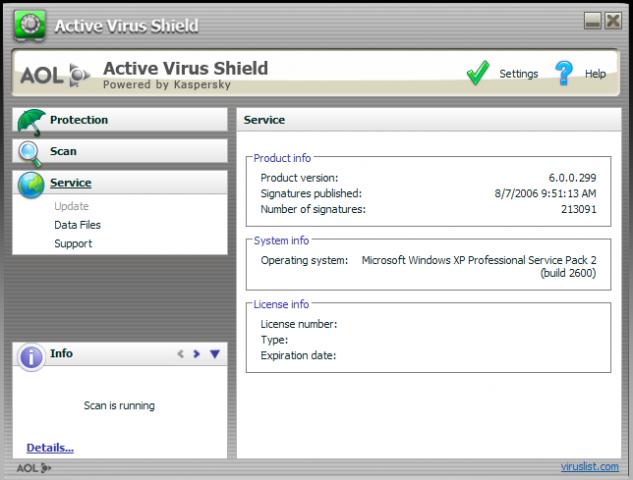Click the AOL logo in the header
The height and width of the screenshot is (480, 633).
(x=55, y=75)
